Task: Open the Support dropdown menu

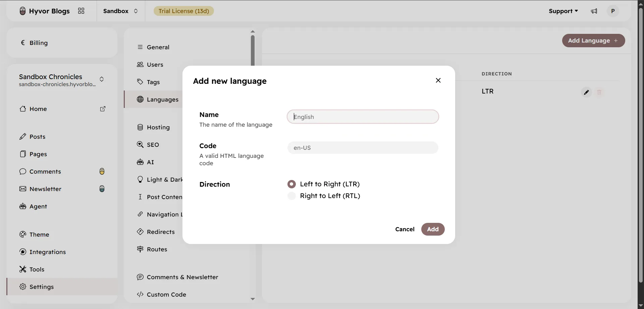Action: pos(563,11)
